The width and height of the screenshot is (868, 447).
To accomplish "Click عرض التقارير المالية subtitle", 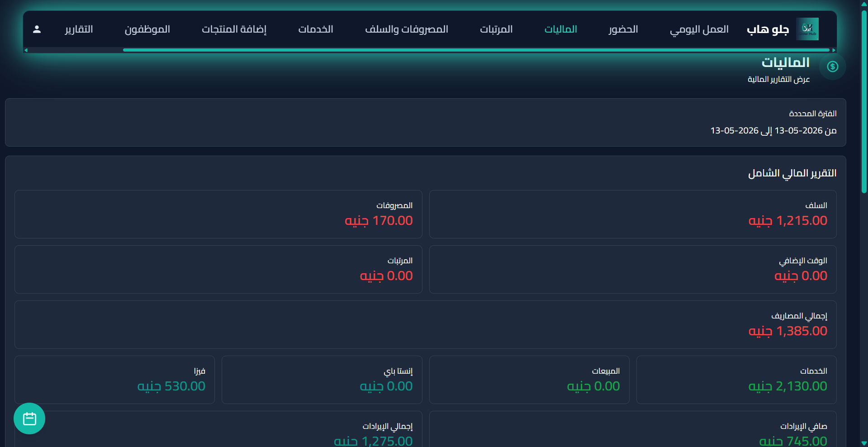I will 778,80.
